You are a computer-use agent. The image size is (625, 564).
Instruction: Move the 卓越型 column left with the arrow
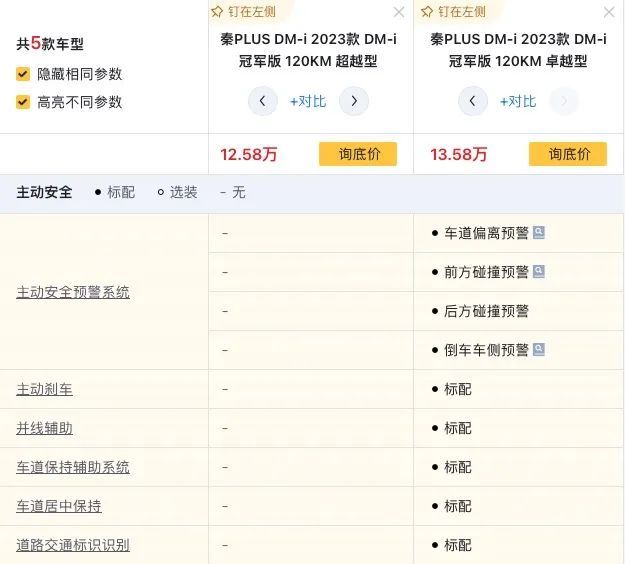pos(472,101)
